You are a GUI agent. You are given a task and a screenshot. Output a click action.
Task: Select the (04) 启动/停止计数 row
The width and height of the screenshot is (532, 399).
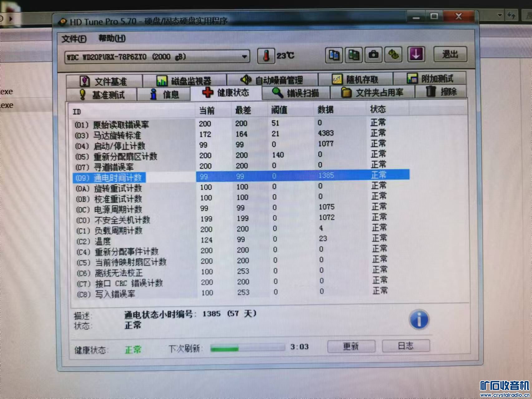pos(241,145)
